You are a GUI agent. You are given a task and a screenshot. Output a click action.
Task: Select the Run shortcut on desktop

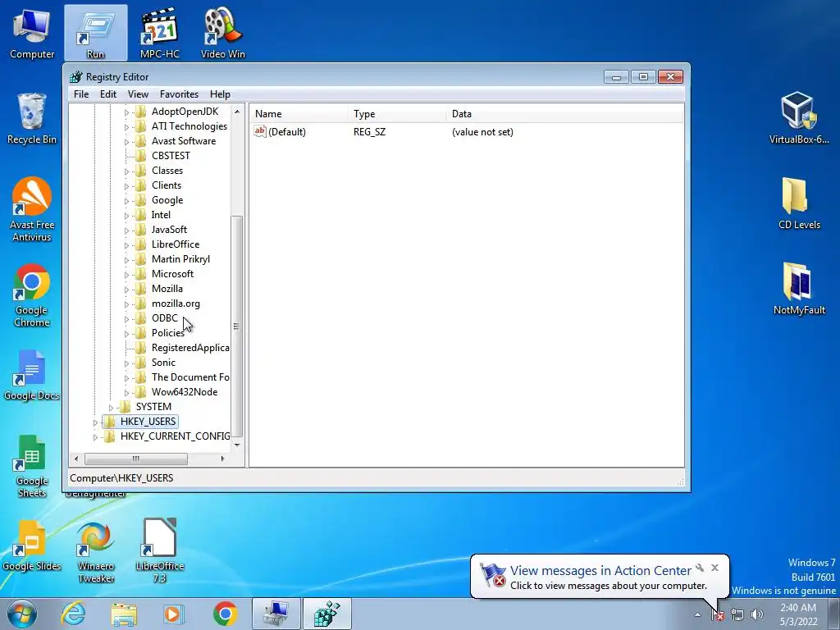coord(95,33)
